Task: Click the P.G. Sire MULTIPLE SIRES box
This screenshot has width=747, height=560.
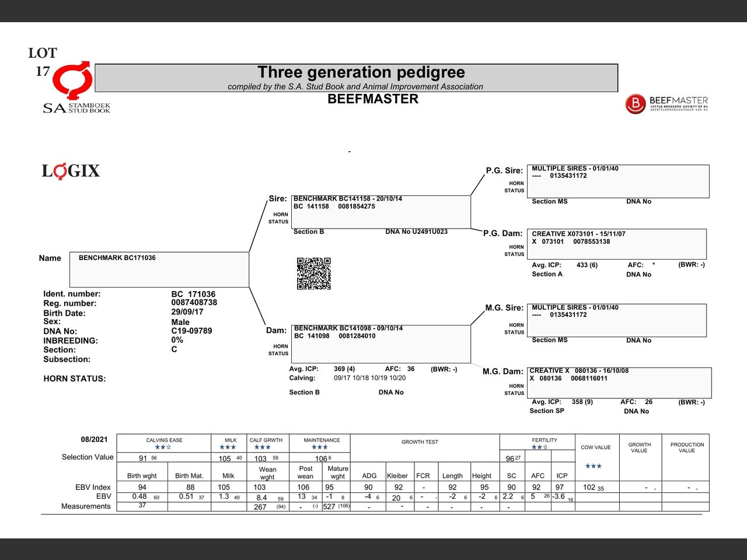Action: 617,181
